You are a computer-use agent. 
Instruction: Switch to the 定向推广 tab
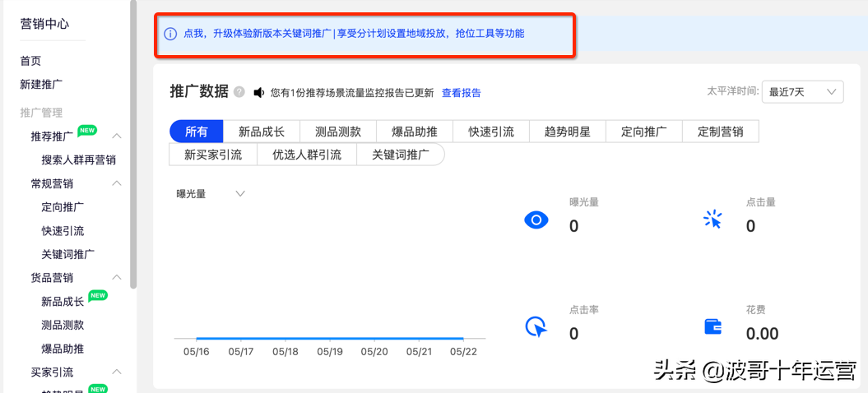coord(644,132)
